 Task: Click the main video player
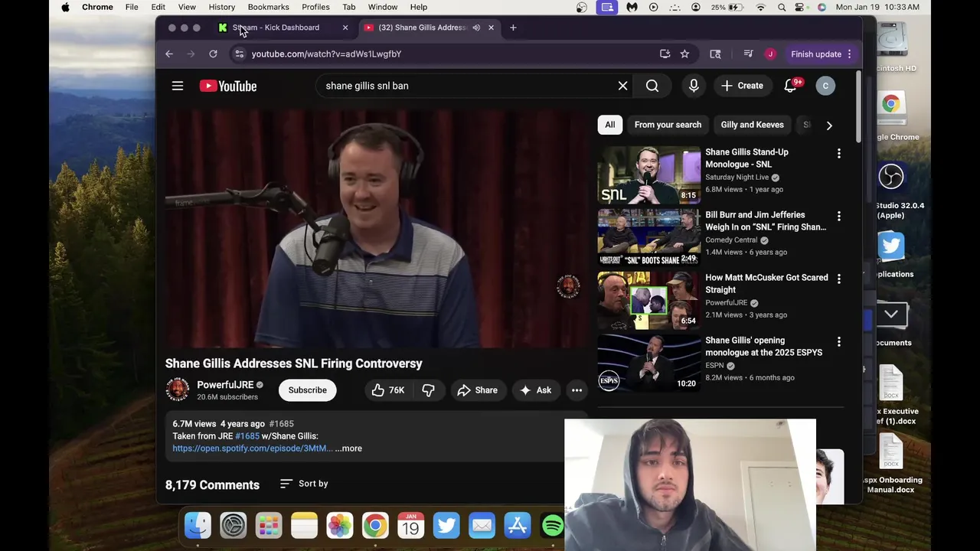[x=375, y=228]
